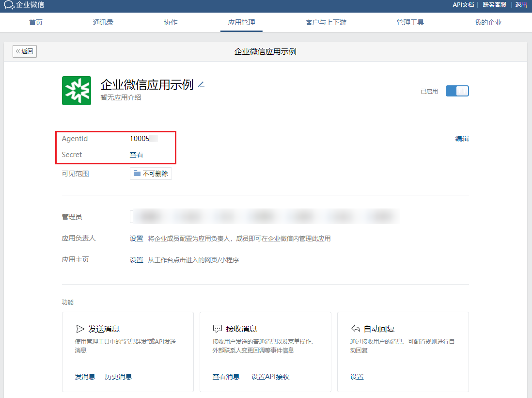
Task: Open the 历史消息 link
Action: tap(118, 377)
